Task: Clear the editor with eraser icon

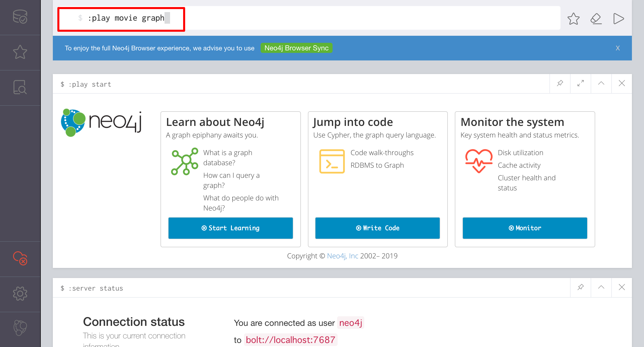Action: [x=596, y=19]
